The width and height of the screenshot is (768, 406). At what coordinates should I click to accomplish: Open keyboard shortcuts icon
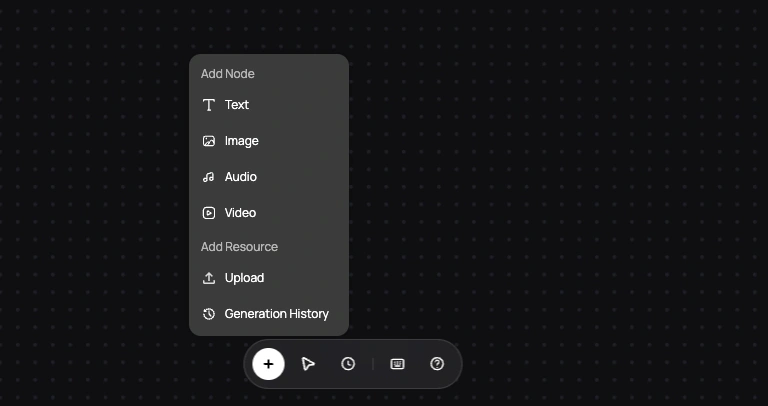397,364
